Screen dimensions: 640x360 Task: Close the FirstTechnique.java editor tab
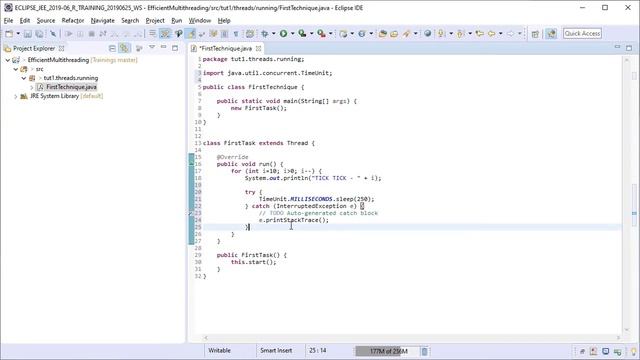tap(258, 48)
